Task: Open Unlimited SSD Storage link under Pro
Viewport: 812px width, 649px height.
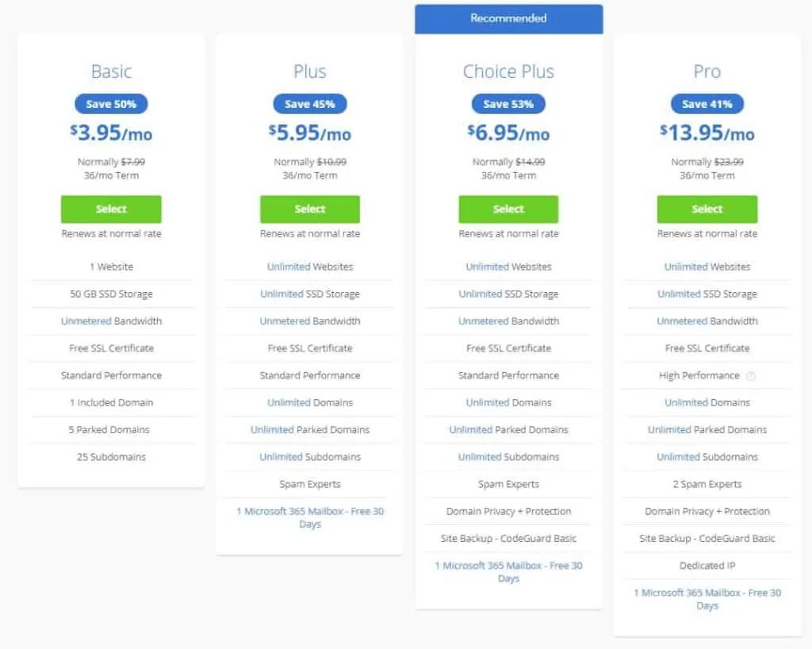Action: pyautogui.click(x=707, y=294)
